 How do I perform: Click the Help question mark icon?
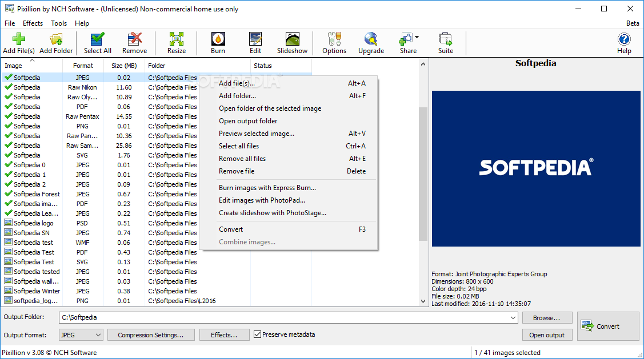coord(624,39)
